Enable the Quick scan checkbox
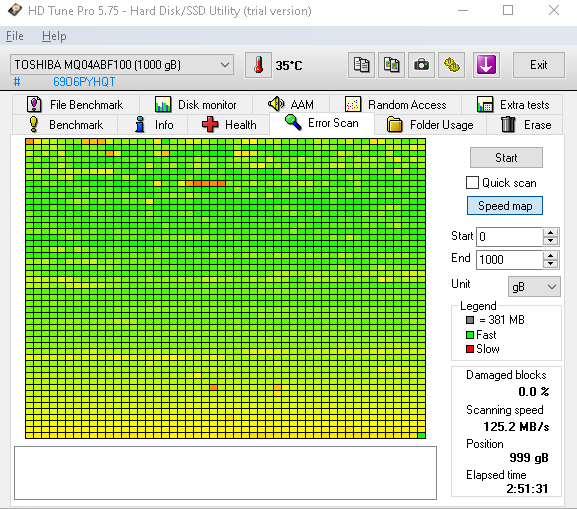This screenshot has height=509, width=577. 472,183
